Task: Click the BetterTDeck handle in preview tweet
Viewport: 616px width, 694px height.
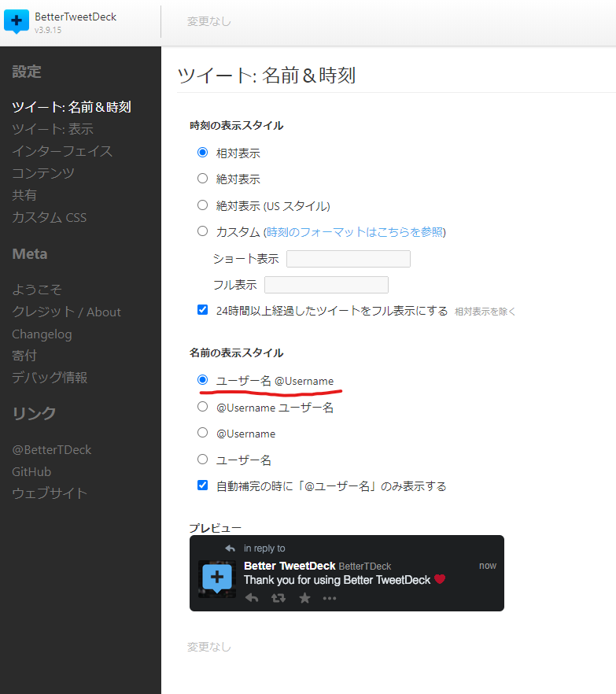Action: coord(365,567)
